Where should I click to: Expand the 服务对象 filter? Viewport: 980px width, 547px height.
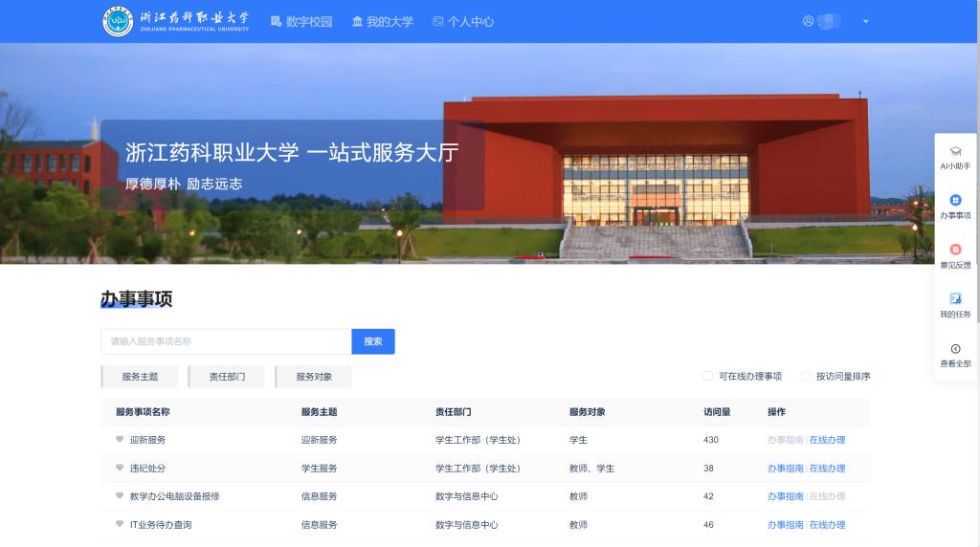314,377
